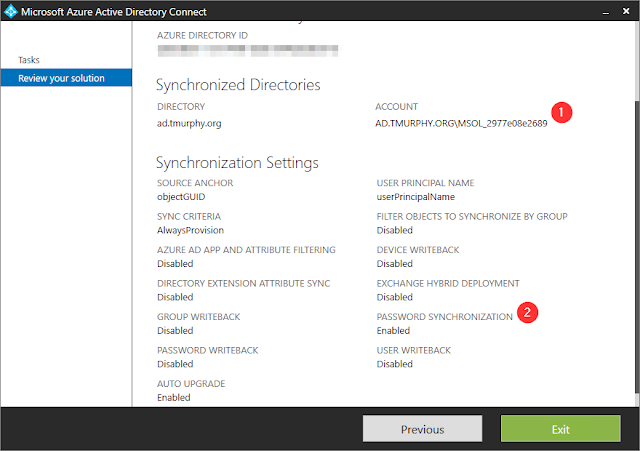Image resolution: width=640 pixels, height=451 pixels.
Task: Click the ad.tmurphy.org directory value
Action: pos(191,123)
